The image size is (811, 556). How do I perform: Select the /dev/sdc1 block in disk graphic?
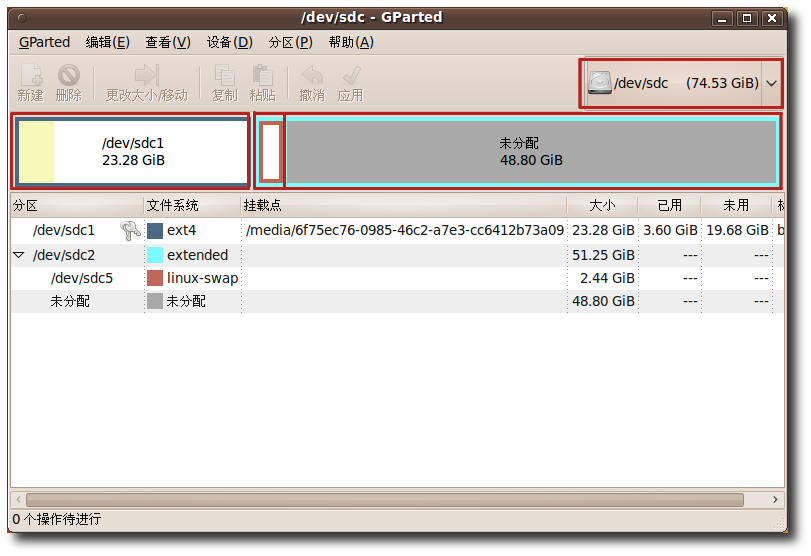(x=132, y=152)
